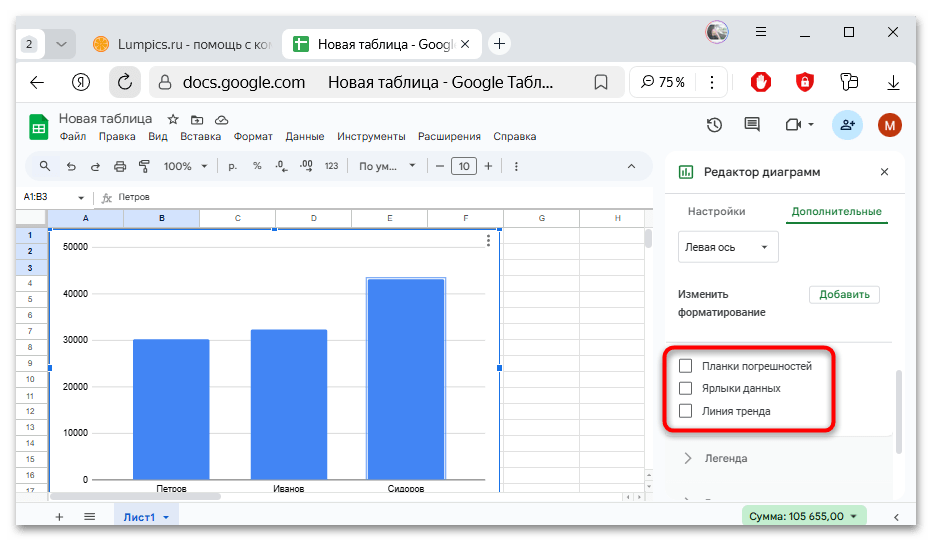Star the Новая таблица document
The height and width of the screenshot is (541, 932).
pos(173,119)
